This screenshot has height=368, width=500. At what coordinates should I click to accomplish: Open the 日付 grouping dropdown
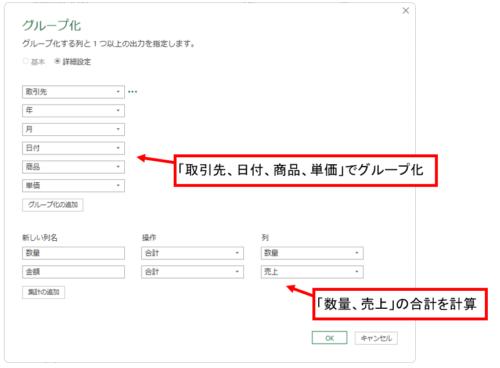pos(73,148)
